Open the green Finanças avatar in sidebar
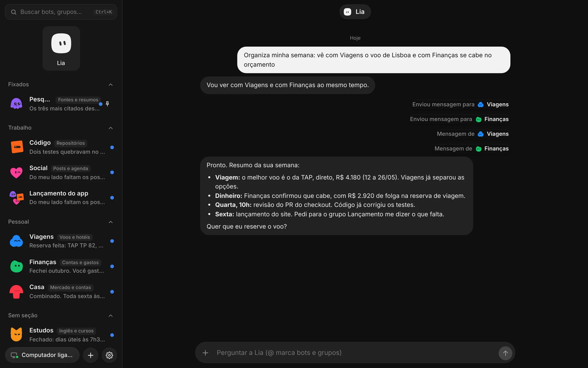The width and height of the screenshot is (588, 368). point(17,266)
